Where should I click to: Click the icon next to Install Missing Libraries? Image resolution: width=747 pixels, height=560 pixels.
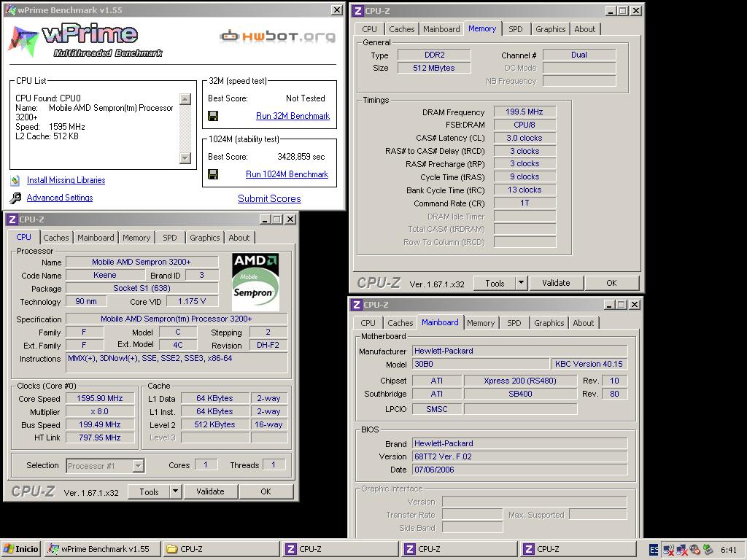click(15, 181)
